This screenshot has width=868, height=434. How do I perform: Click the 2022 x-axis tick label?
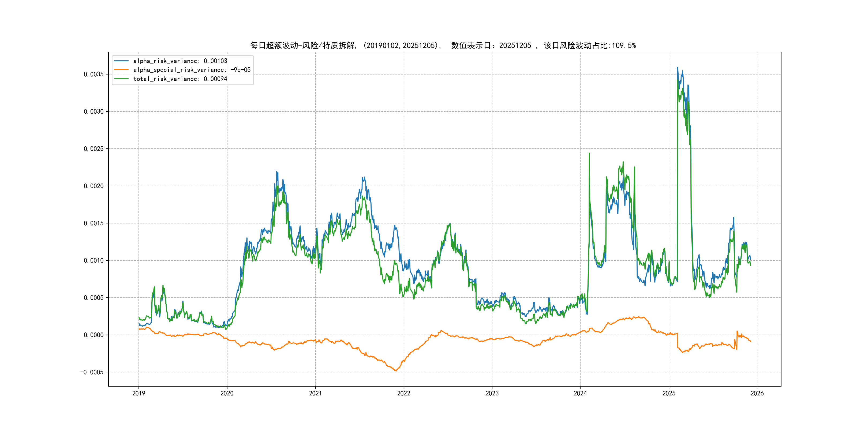click(x=404, y=393)
